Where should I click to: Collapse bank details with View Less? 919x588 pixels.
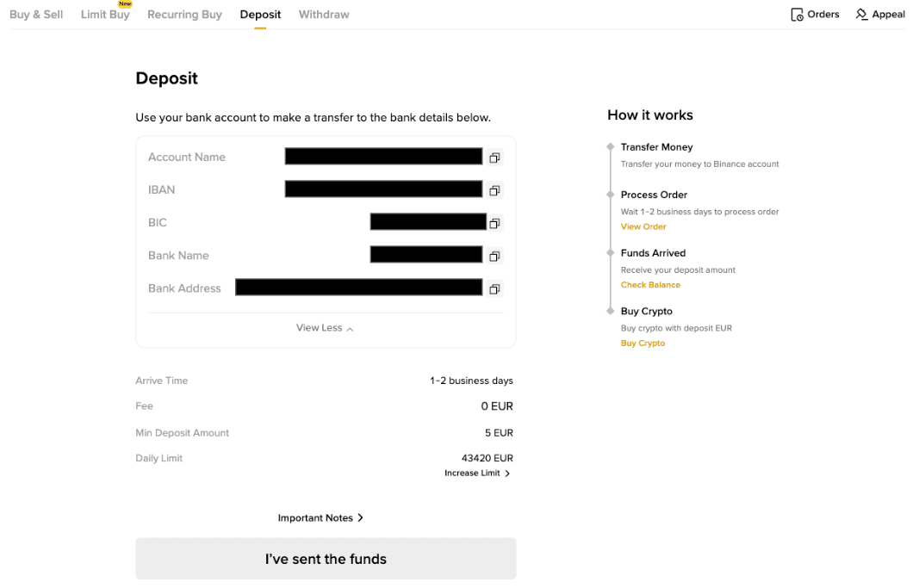[325, 328]
